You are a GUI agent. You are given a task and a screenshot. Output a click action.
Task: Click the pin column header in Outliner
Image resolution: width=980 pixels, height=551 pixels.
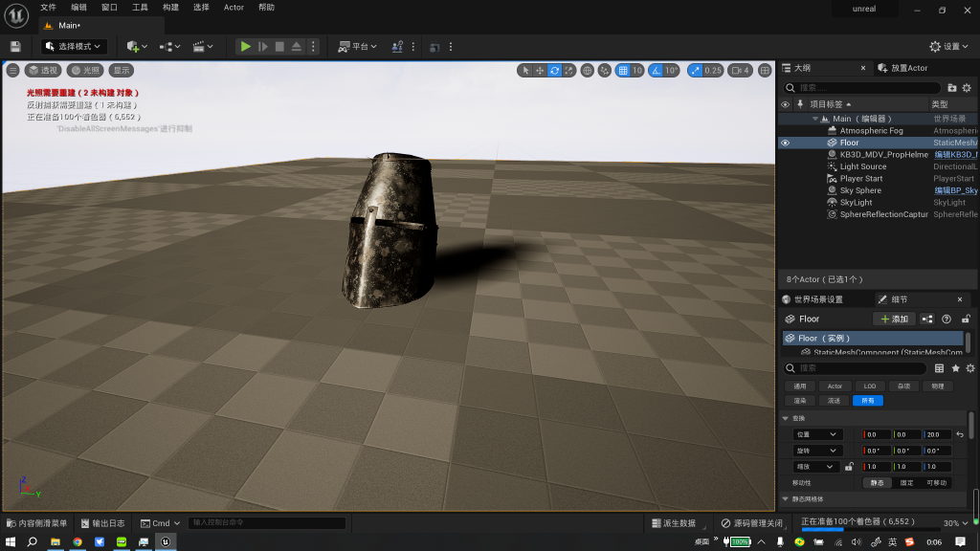800,104
